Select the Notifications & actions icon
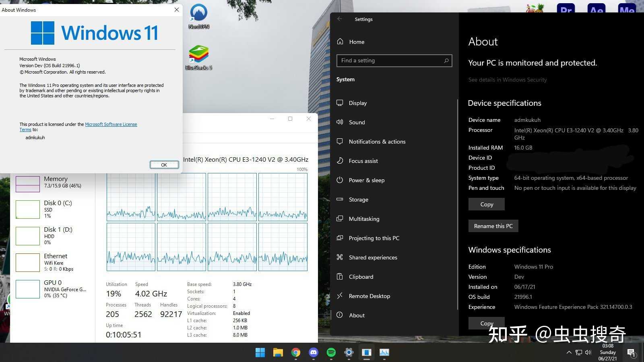The width and height of the screenshot is (644, 362). point(340,142)
